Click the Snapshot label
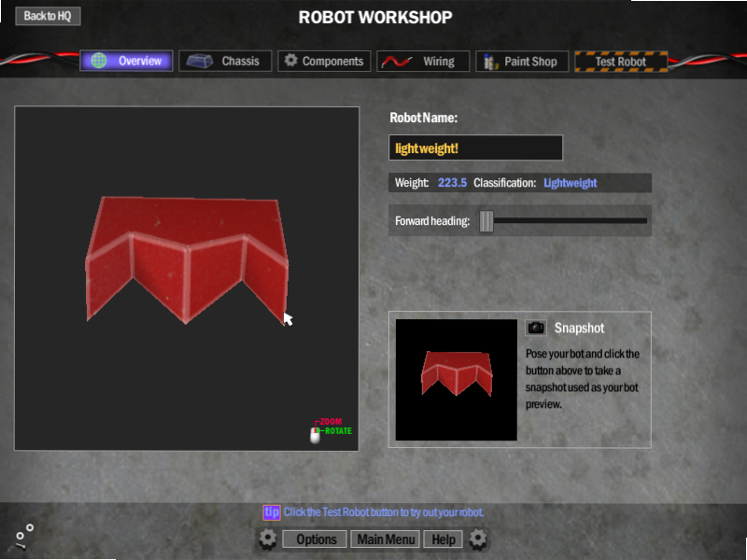Viewport: 747px width, 560px height. tap(579, 329)
